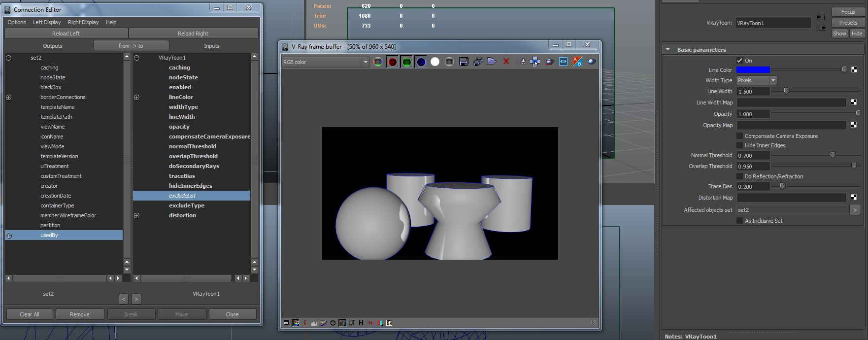Click the track mouse while rendering icon

pyautogui.click(x=521, y=62)
